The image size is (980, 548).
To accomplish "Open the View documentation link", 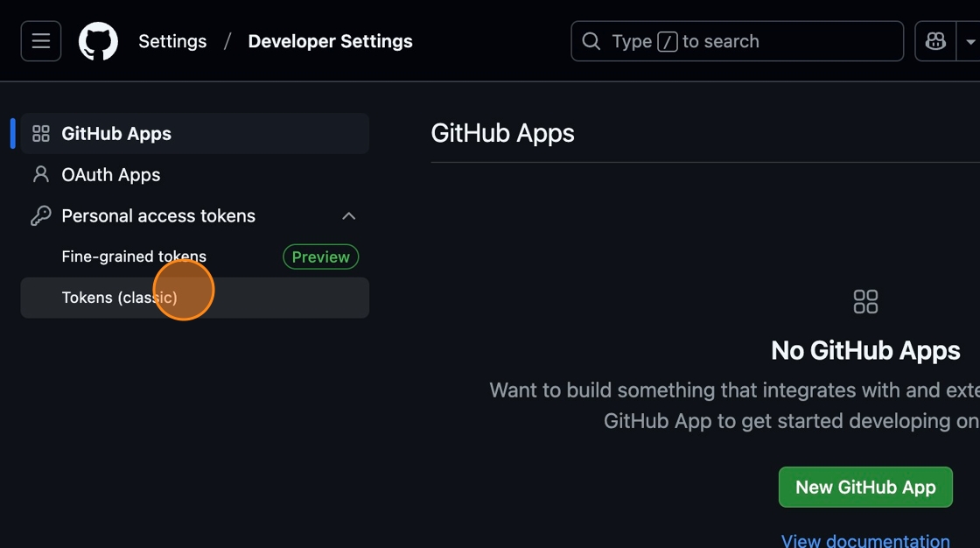I will [864, 540].
